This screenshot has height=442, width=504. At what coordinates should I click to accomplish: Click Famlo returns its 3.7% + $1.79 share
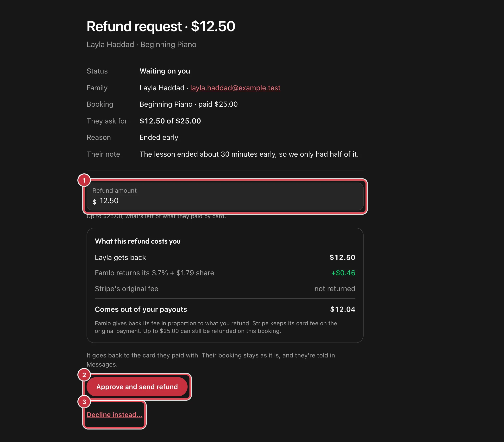[154, 273]
